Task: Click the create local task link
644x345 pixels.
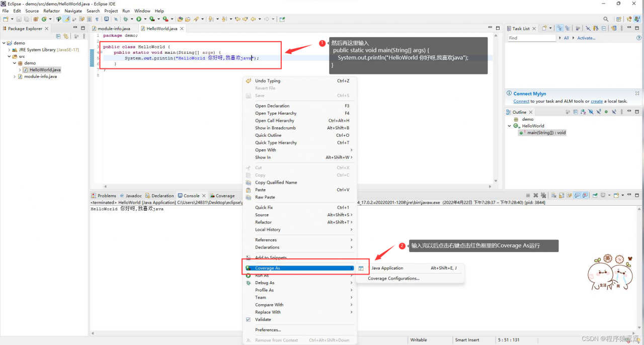Action: point(597,101)
